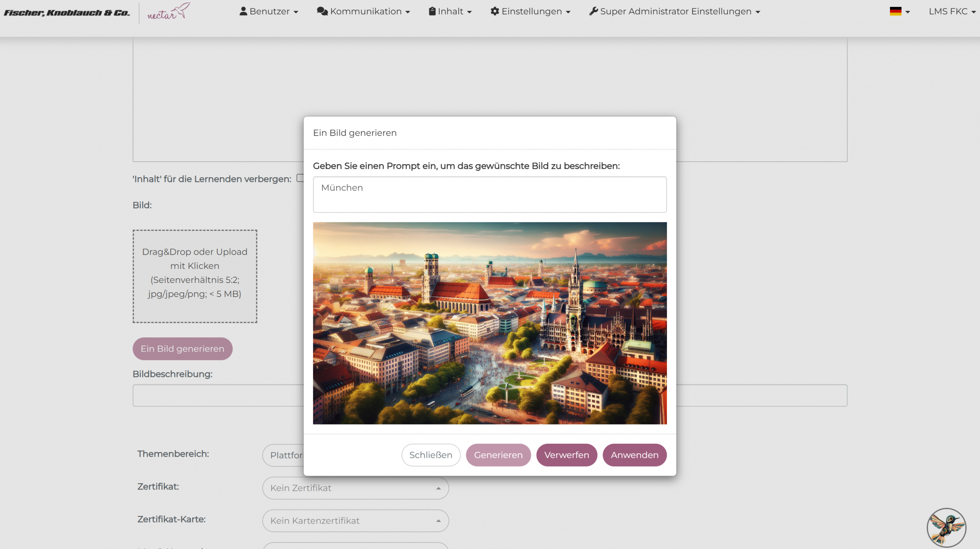This screenshot has height=549, width=980.
Task: Click the Kommunikation chat bubbles icon
Action: click(322, 11)
